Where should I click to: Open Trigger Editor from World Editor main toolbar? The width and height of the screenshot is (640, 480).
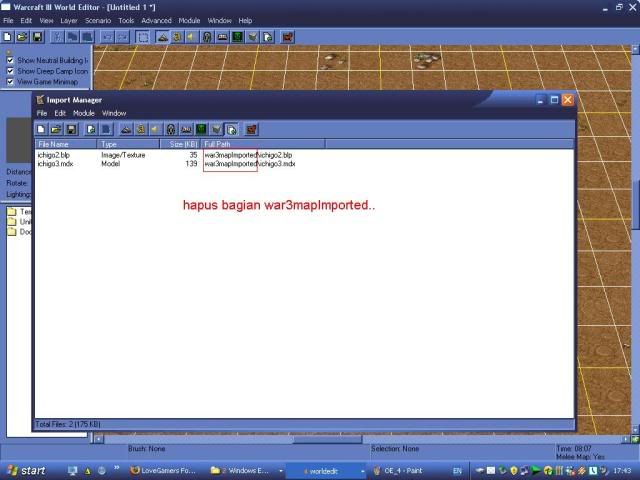coord(177,37)
